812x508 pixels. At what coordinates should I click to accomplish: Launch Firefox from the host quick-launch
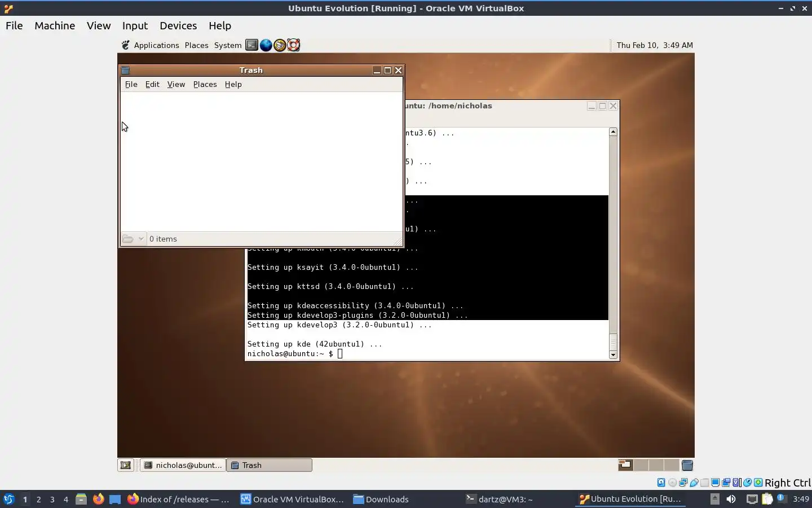(x=98, y=499)
